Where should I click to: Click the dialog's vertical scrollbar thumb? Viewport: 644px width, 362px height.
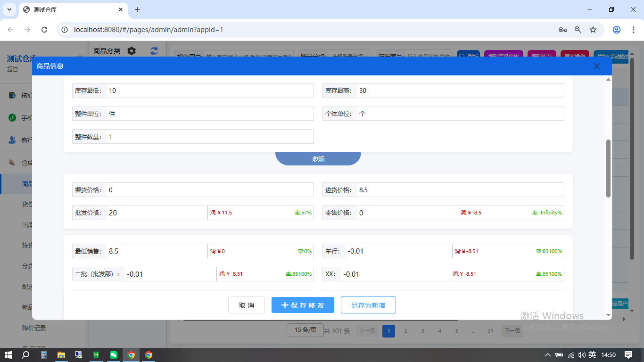click(608, 168)
